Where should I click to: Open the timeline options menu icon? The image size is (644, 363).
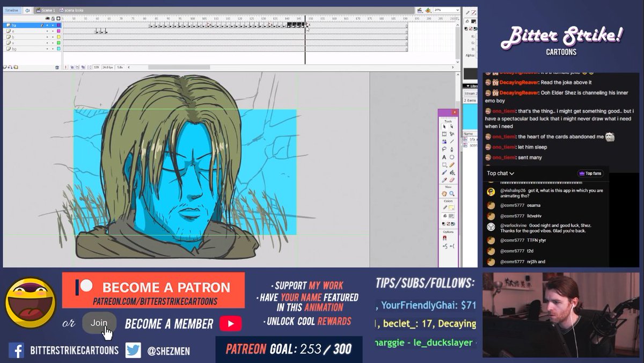coord(457,18)
